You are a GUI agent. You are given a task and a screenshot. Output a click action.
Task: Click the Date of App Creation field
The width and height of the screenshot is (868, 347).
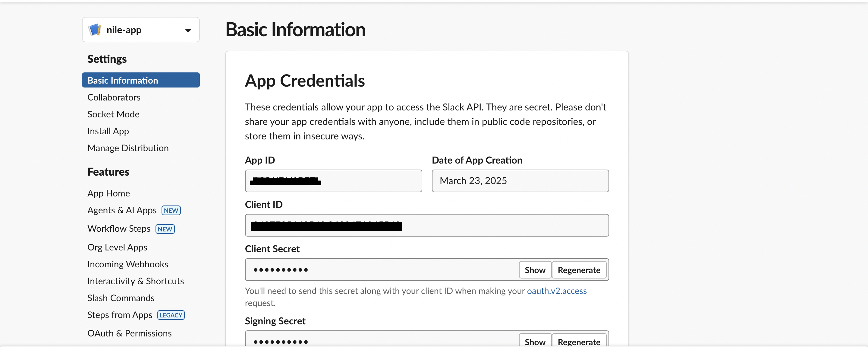[520, 181]
